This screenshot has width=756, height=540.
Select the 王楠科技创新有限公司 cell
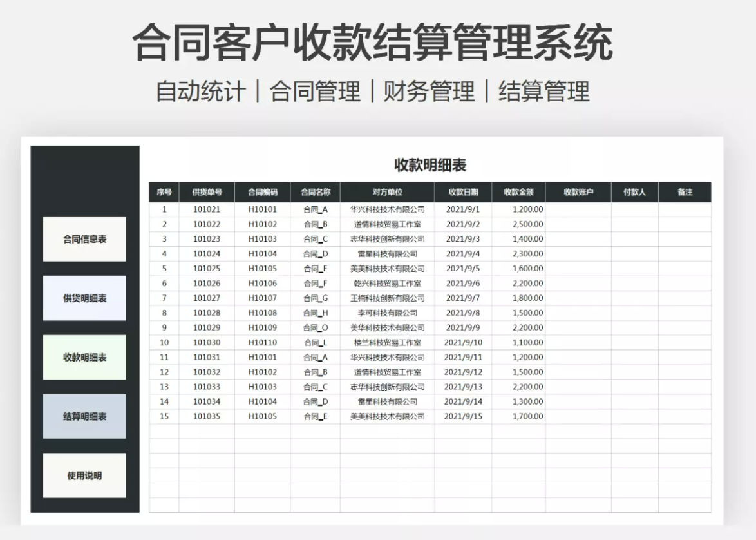tap(387, 298)
